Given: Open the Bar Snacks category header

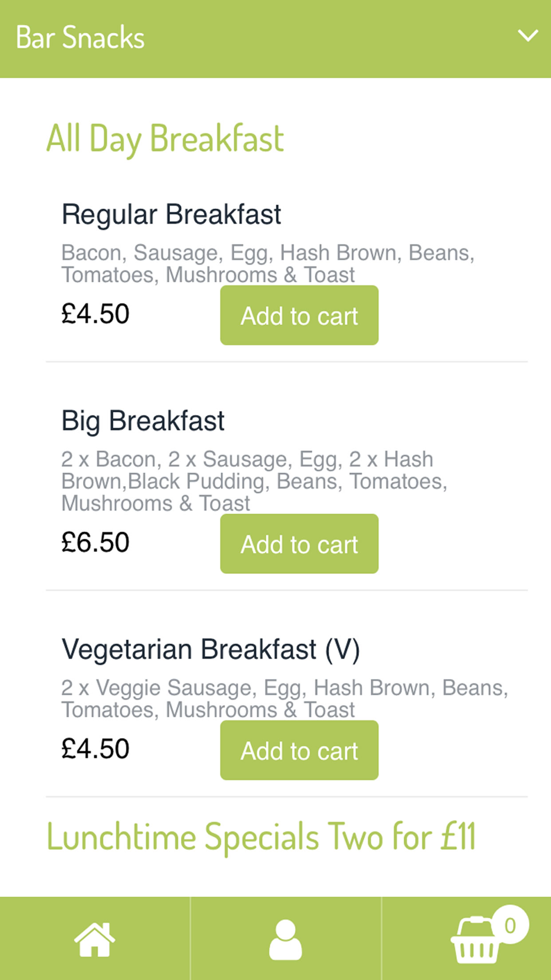Looking at the screenshot, I should click(80, 37).
